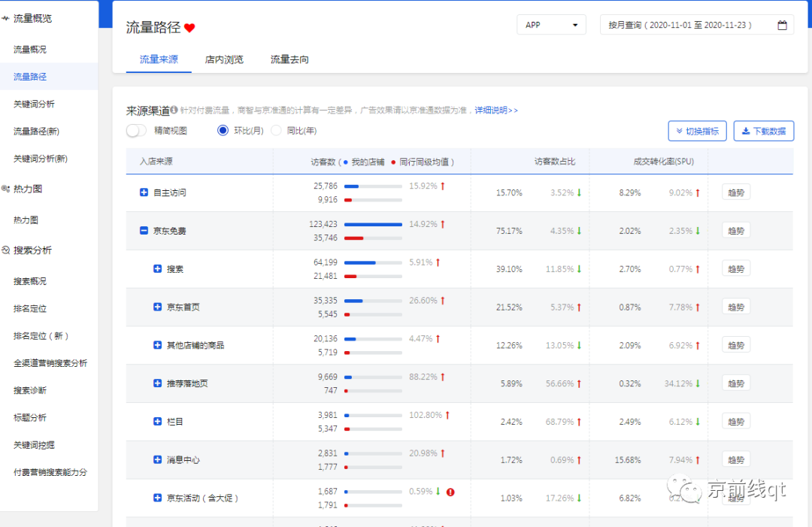The height and width of the screenshot is (527, 812).
Task: Click the 流量概览 section icon
Action: (x=5, y=19)
